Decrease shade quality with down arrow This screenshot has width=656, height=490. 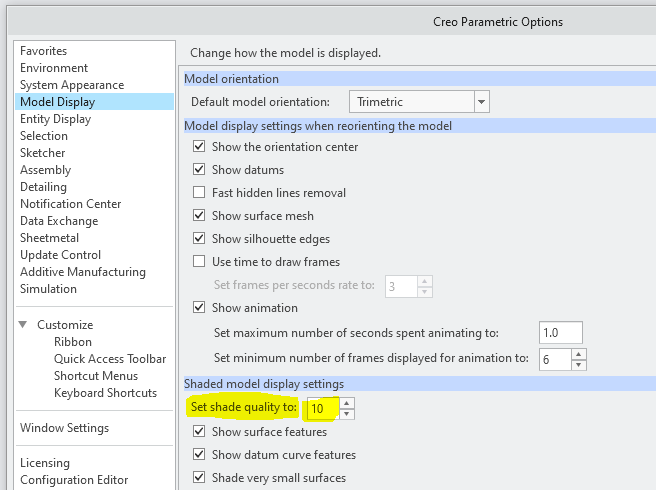[346, 413]
